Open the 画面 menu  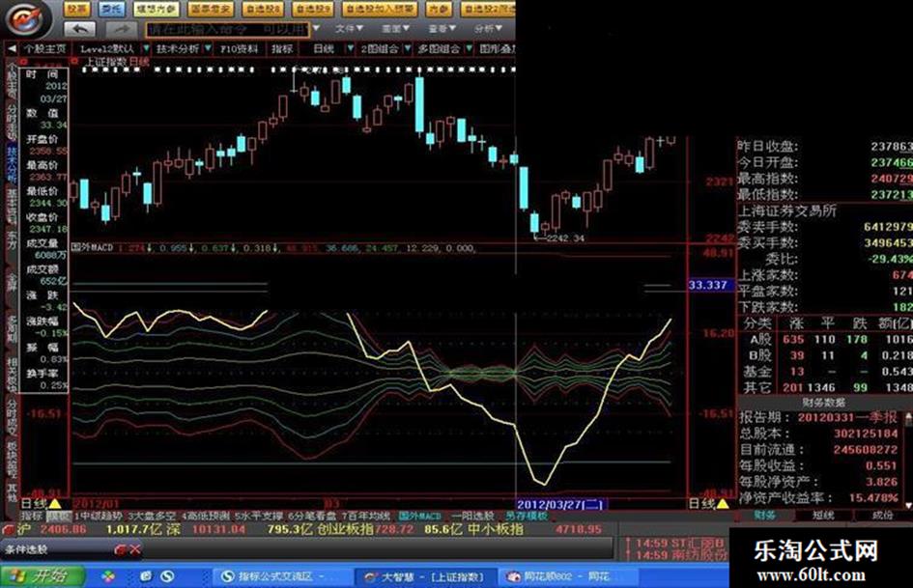[395, 28]
